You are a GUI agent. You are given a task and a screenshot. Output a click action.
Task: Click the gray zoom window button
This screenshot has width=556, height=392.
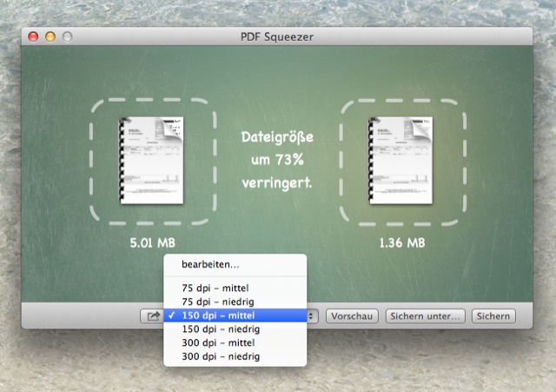click(66, 37)
